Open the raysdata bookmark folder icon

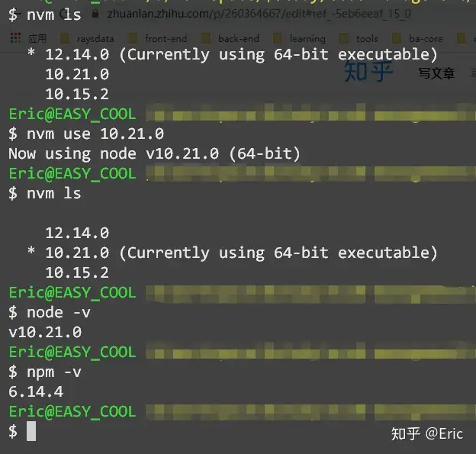coord(64,38)
